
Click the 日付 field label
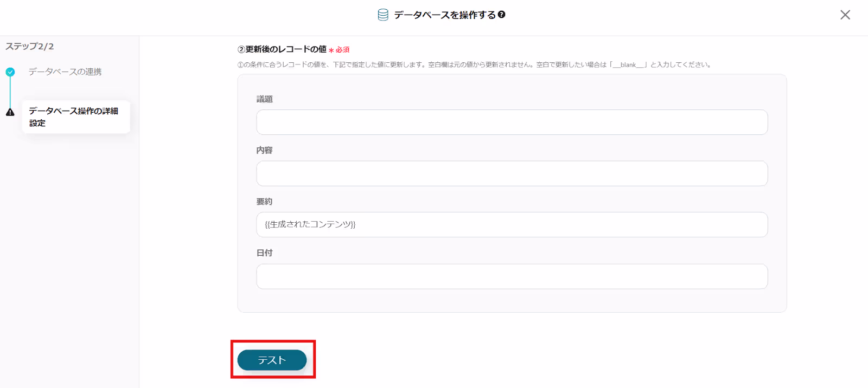tap(265, 253)
